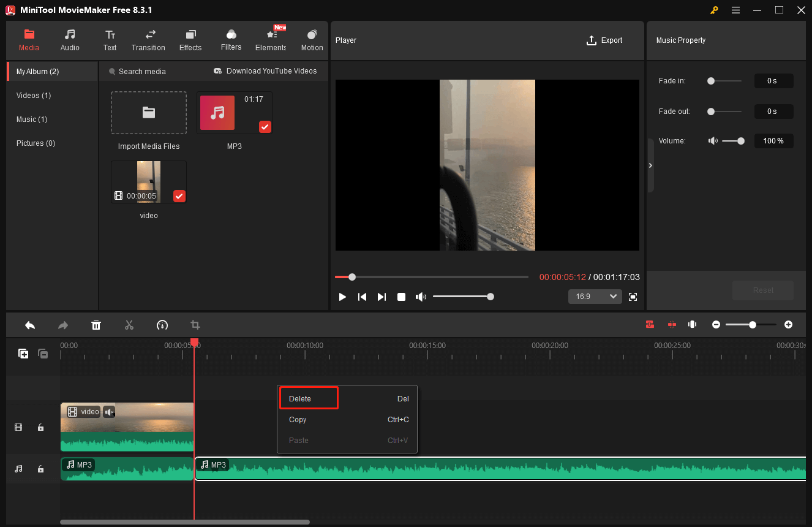This screenshot has height=527, width=812.
Task: Open the 16:9 aspect ratio dropdown
Action: click(x=595, y=296)
